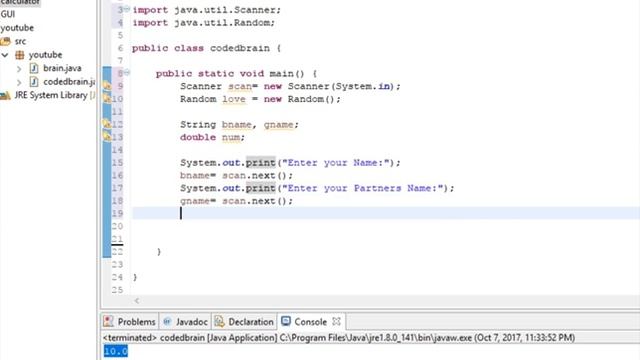Screen dimensions: 640x360
Task: Select the GUI project
Action: click(x=8, y=14)
